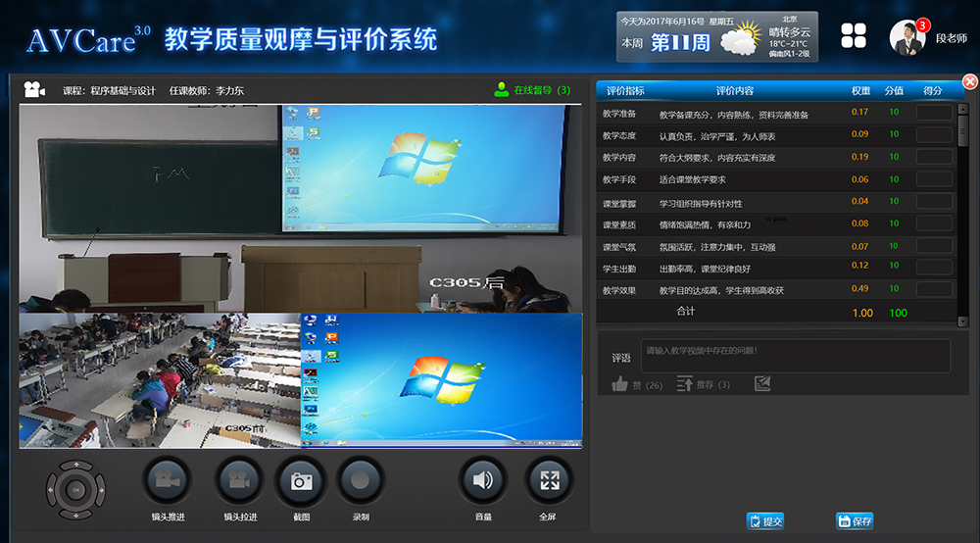The height and width of the screenshot is (543, 980).
Task: Click the score field for 教学效果
Action: pos(933,290)
